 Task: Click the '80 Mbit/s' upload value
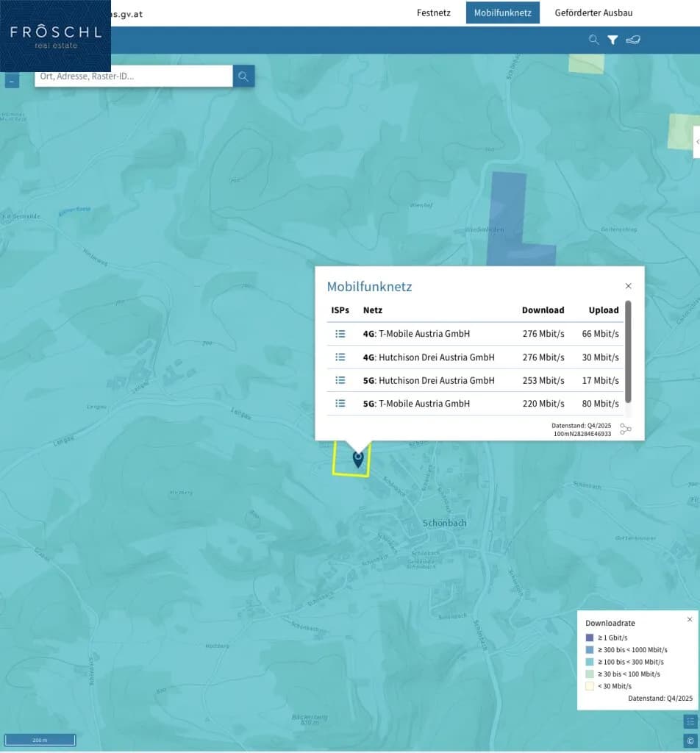click(x=600, y=404)
